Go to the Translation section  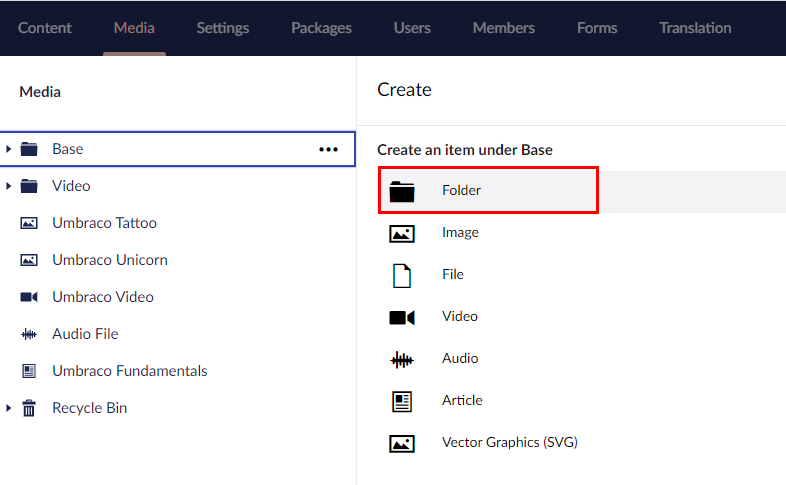tap(695, 28)
